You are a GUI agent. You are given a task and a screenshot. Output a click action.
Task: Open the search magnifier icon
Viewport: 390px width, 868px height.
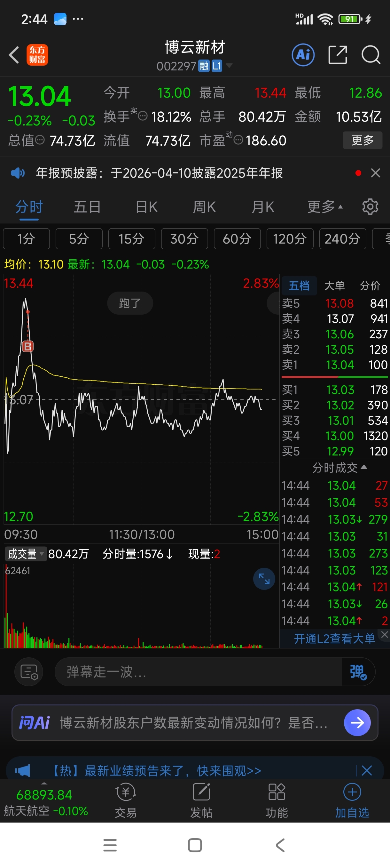pos(371,55)
